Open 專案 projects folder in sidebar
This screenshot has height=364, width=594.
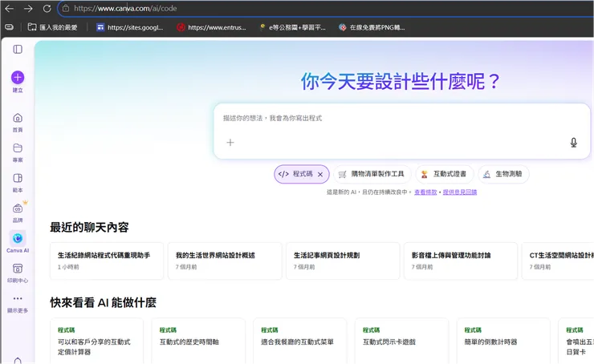pyautogui.click(x=18, y=152)
